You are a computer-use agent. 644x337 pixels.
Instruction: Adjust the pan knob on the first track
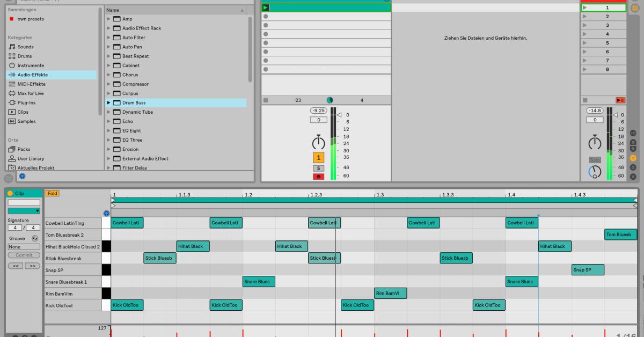point(318,142)
